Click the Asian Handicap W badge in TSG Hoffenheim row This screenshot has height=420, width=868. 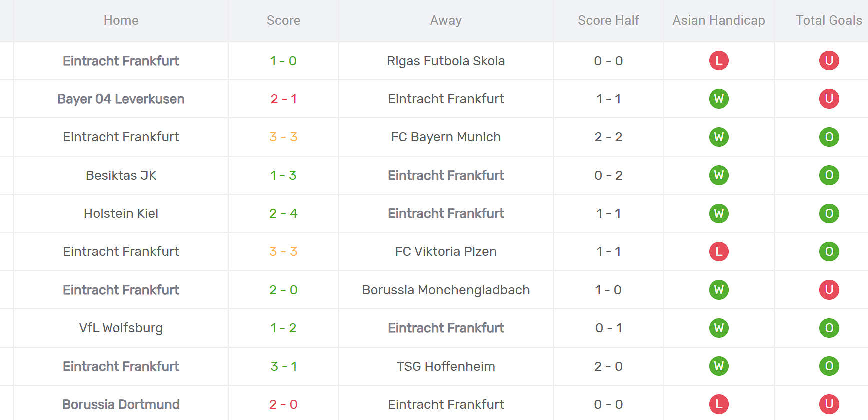coord(719,366)
